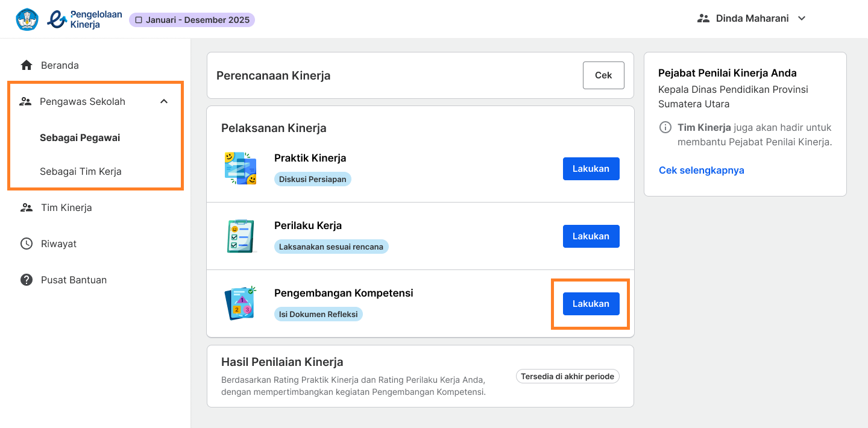Select the Sebagai Tim Kerja menu item
This screenshot has width=868, height=428.
click(x=81, y=171)
